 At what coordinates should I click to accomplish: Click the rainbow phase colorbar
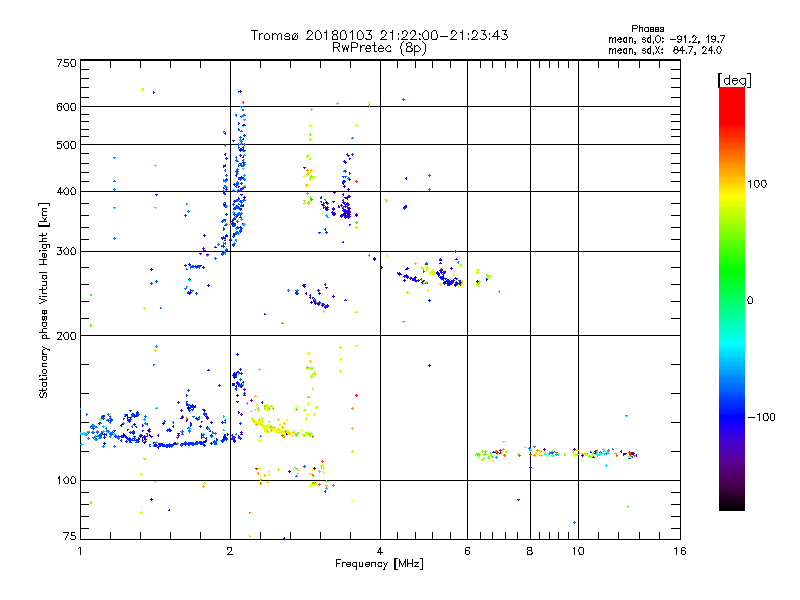pos(732,299)
